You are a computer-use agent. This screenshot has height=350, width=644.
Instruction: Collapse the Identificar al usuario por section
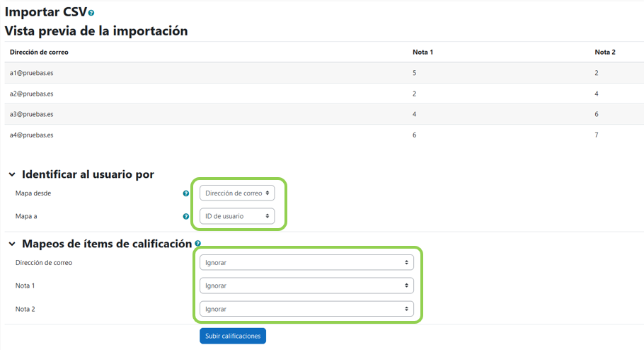coord(12,175)
